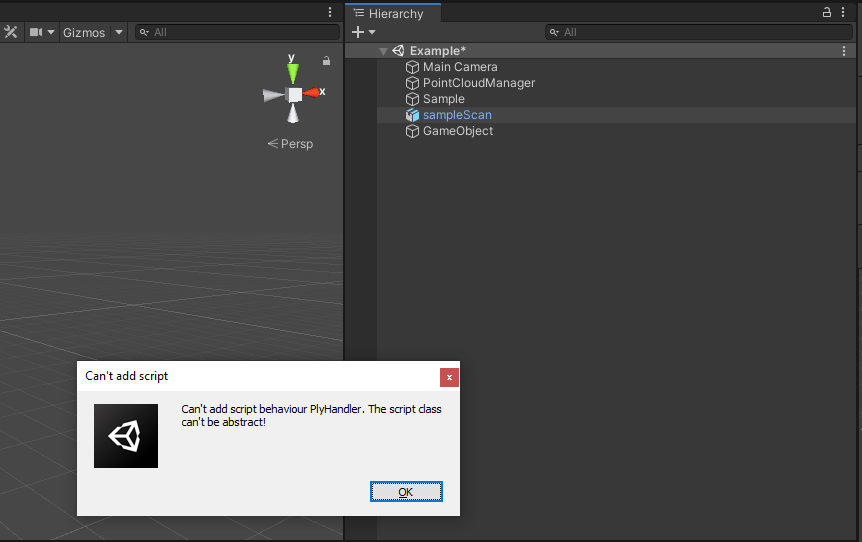Click the Hierarchy search magnifier icon

(554, 32)
